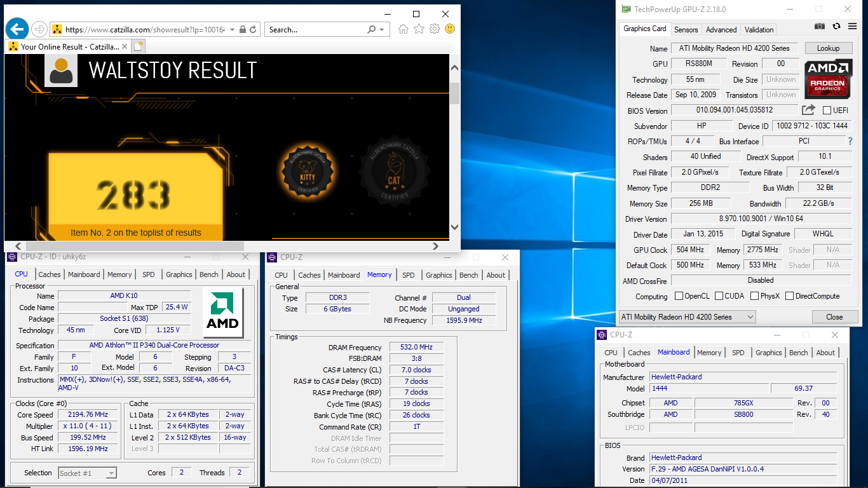Open Internet Explorer Tools gear
This screenshot has width=868, height=488.
(x=435, y=29)
